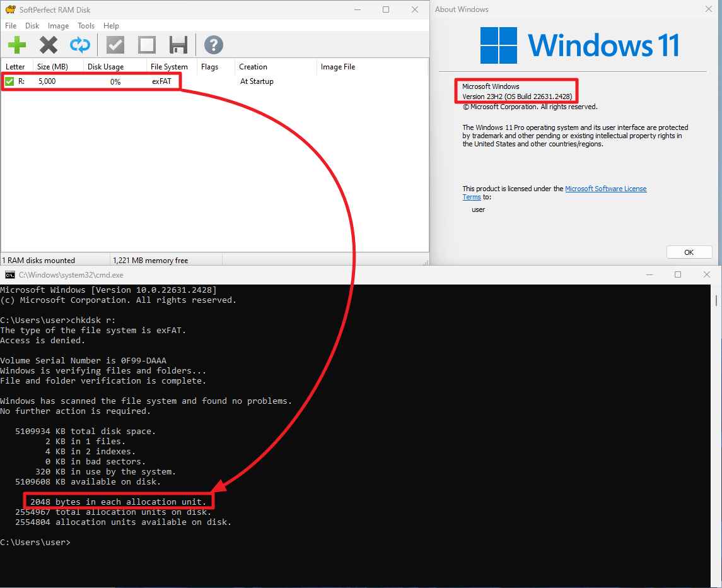
Task: Click the last 'C:\Users\user>' prompt line
Action: click(x=35, y=543)
